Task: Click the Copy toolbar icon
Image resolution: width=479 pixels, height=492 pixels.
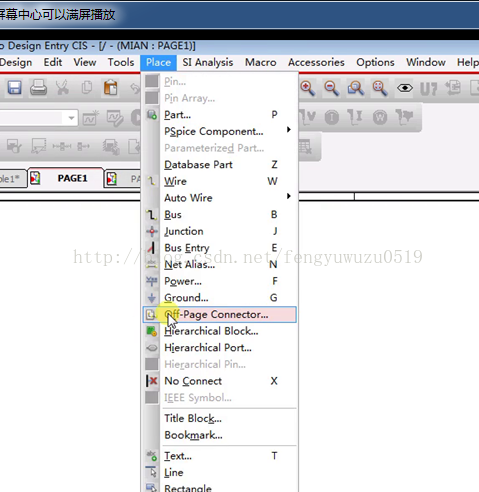Action: point(87,88)
